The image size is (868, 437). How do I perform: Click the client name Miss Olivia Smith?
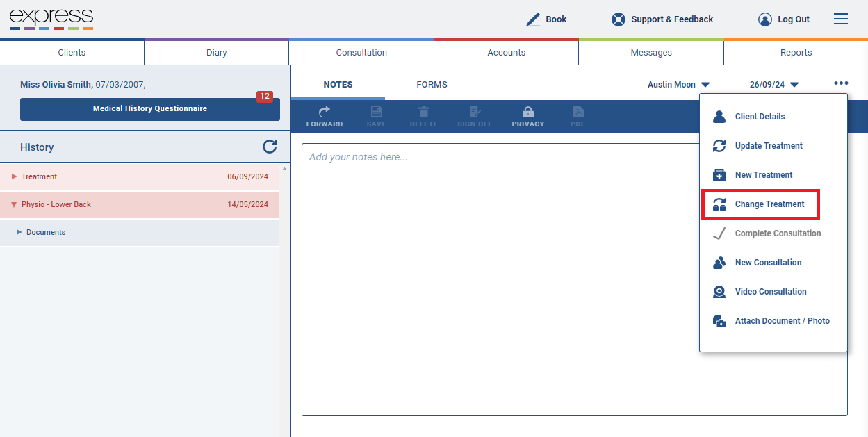56,85
